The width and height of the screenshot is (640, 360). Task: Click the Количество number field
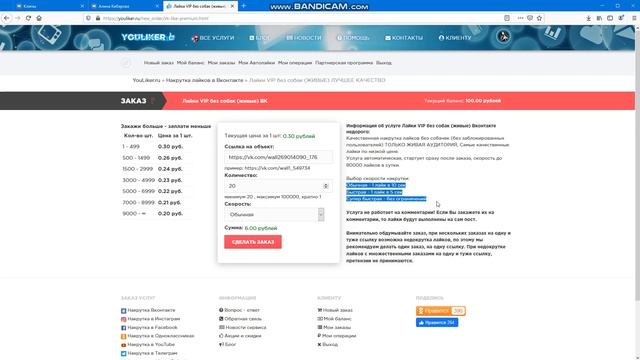278,186
